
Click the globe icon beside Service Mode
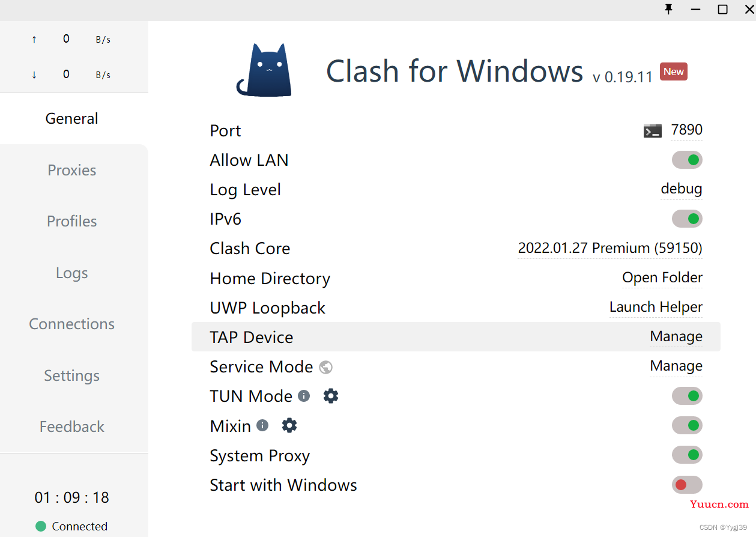pos(326,367)
